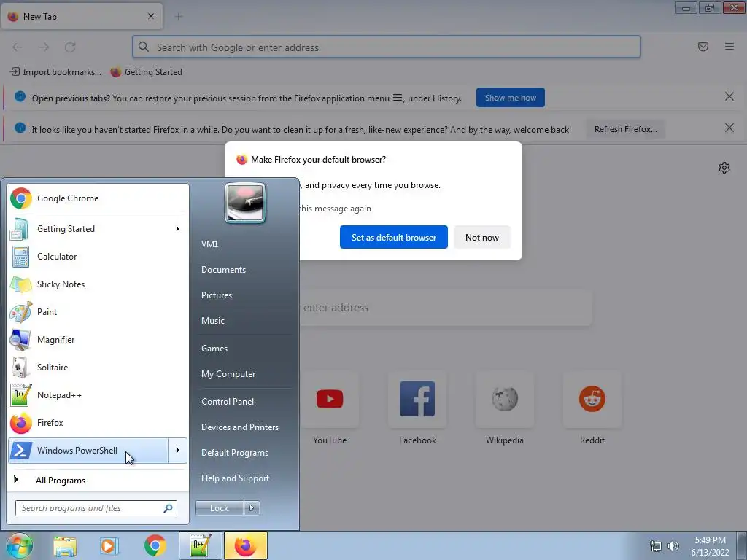747x560 pixels.
Task: Expand the Getting Started jump list arrow
Action: point(178,229)
